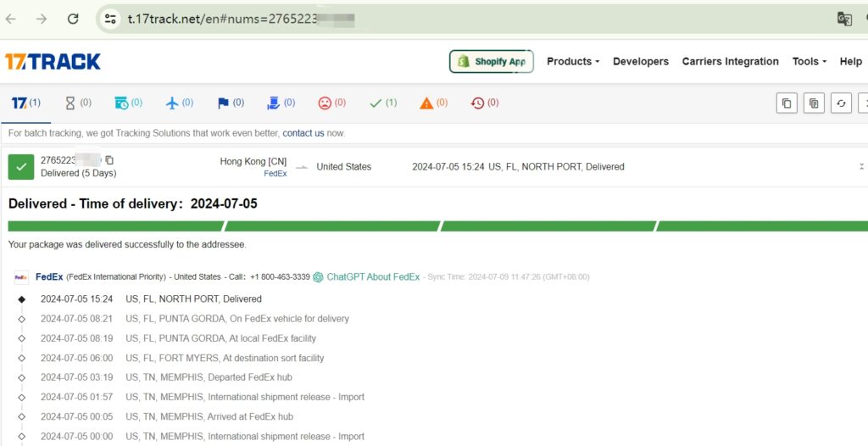Click the browser forward arrow
Viewport: 868px width, 446px height.
[x=42, y=19]
